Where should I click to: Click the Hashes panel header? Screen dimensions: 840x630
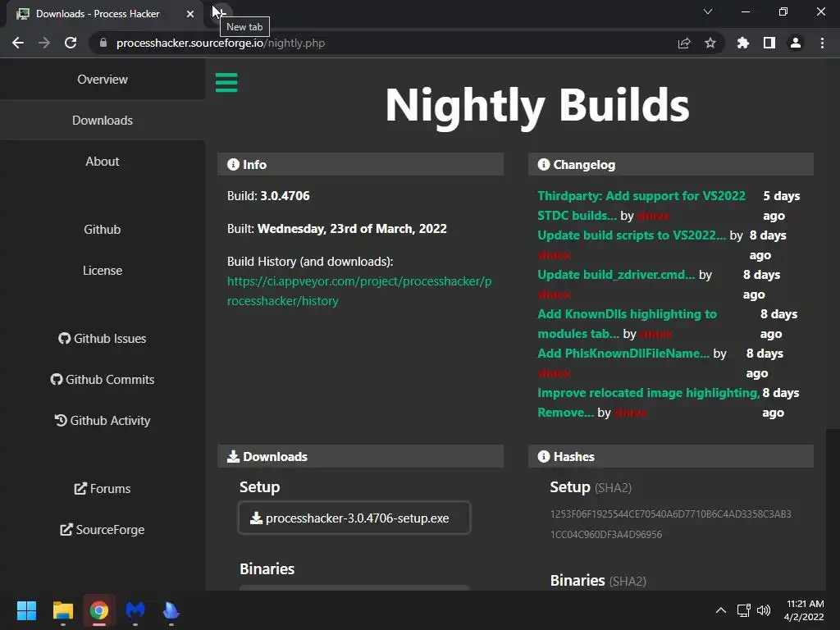671,456
